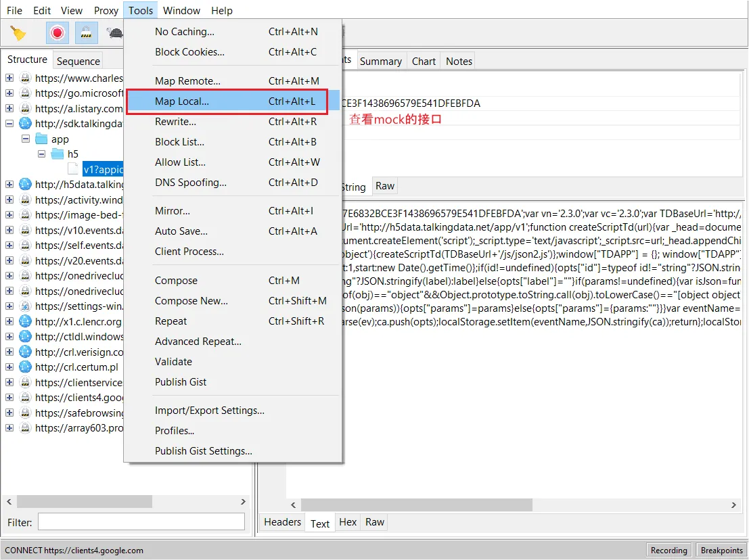This screenshot has width=749, height=560.
Task: Expand the https://go.microsoft host node
Action: pos(9,93)
